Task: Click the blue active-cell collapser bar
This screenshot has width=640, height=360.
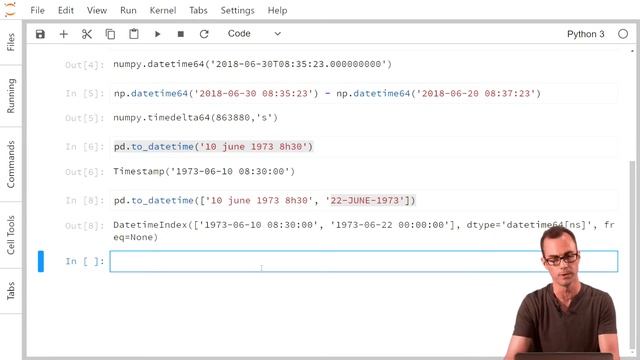Action: tap(41, 261)
